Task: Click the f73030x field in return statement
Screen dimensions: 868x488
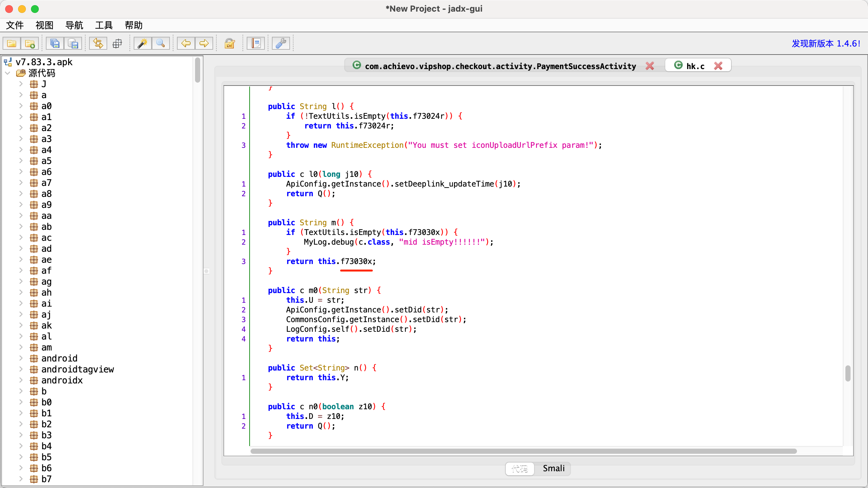Action: point(356,261)
